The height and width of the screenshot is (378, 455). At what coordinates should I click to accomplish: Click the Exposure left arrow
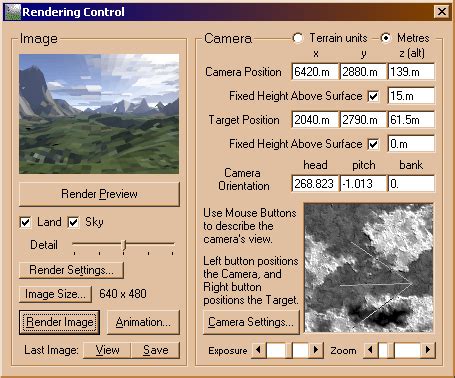pos(258,350)
